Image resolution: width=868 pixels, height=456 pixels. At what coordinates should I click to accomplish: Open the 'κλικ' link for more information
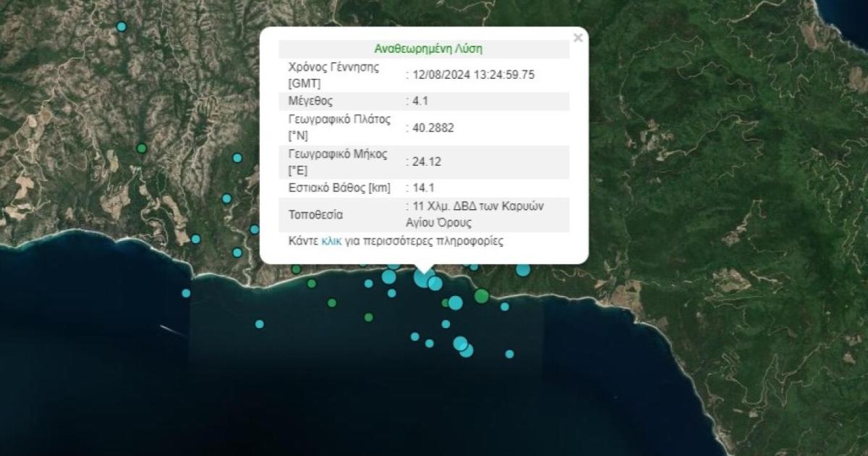[331, 241]
